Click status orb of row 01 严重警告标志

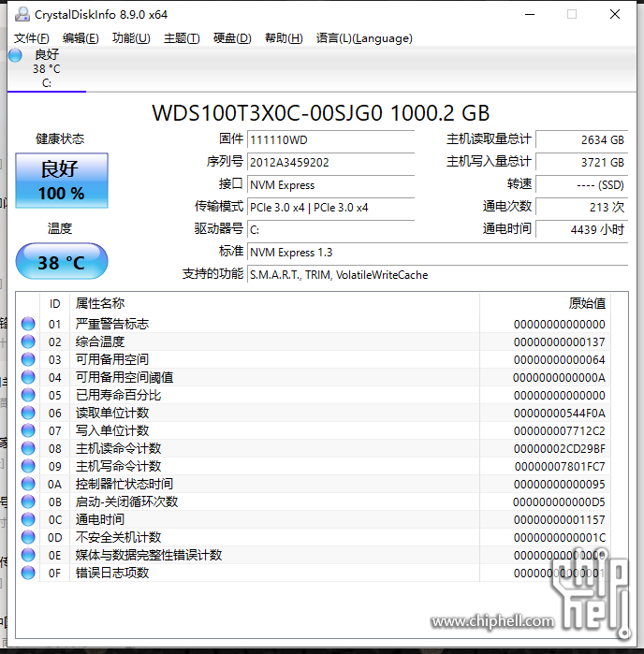[x=28, y=324]
